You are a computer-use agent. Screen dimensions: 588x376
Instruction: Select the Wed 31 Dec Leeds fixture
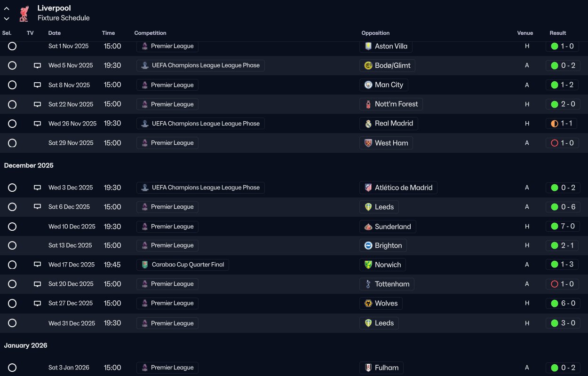click(x=12, y=323)
